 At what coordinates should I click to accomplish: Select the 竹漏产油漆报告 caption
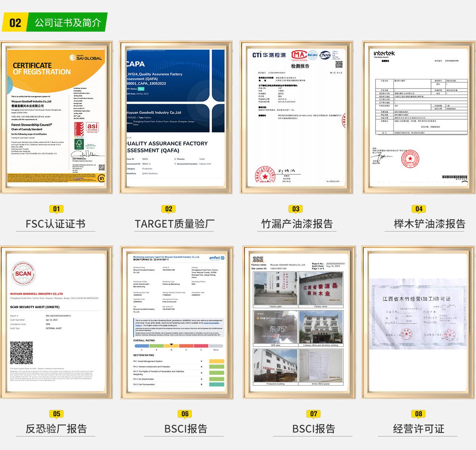297,224
